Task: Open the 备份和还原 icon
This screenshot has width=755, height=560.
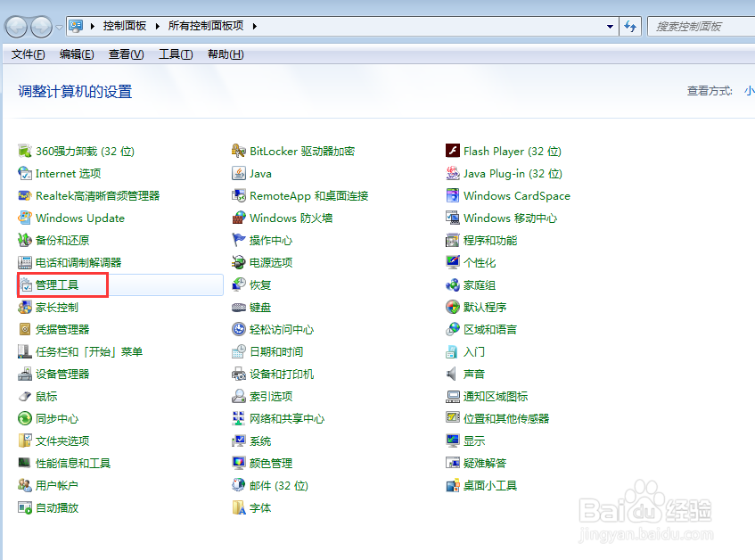Action: tap(25, 240)
